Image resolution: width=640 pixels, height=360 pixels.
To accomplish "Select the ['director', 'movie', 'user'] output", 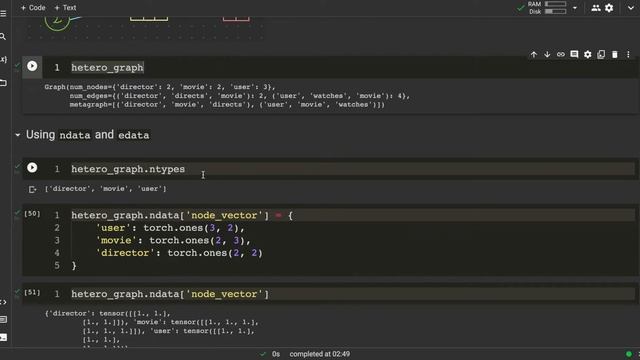I will pos(105,189).
